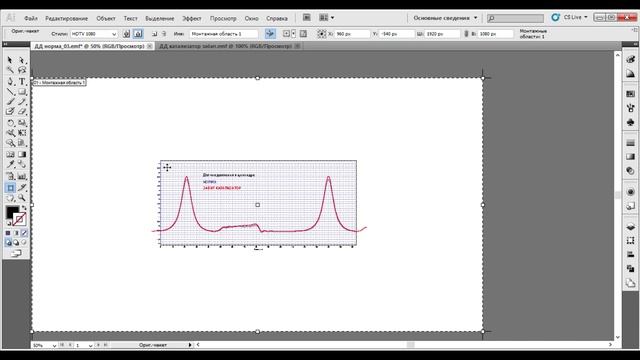Select the Blend tool
Screen dimensions: 640x360
click(22, 164)
